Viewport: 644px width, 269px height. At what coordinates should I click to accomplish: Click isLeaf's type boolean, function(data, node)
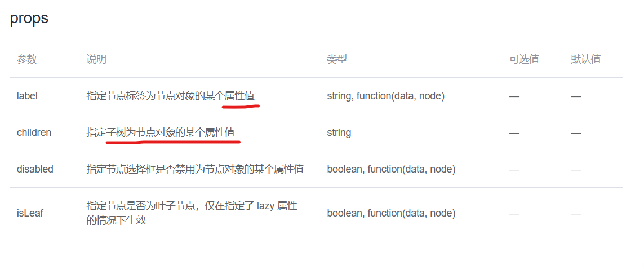coord(391,213)
